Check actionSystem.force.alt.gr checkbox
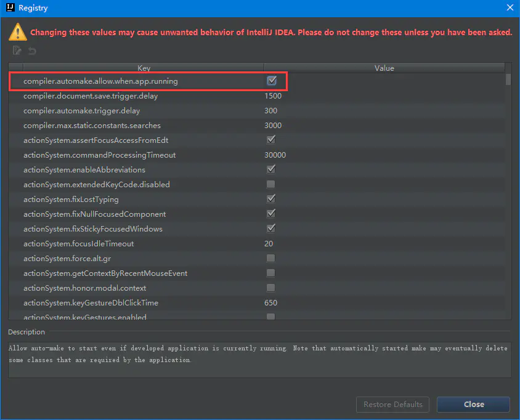520x420 pixels. tap(270, 258)
